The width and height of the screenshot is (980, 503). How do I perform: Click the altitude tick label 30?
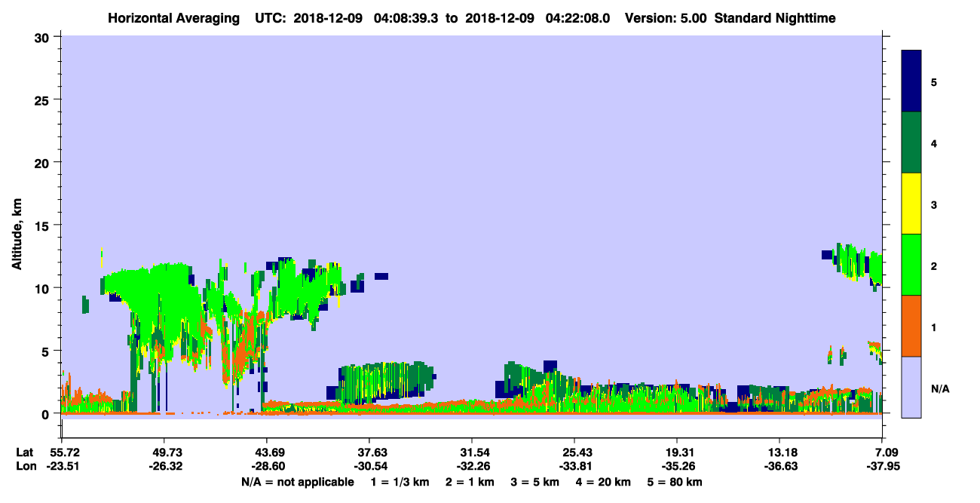44,37
